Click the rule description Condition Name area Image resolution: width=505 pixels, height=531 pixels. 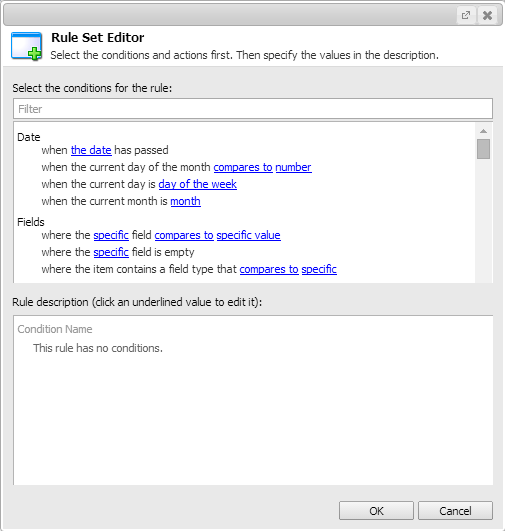[55, 329]
